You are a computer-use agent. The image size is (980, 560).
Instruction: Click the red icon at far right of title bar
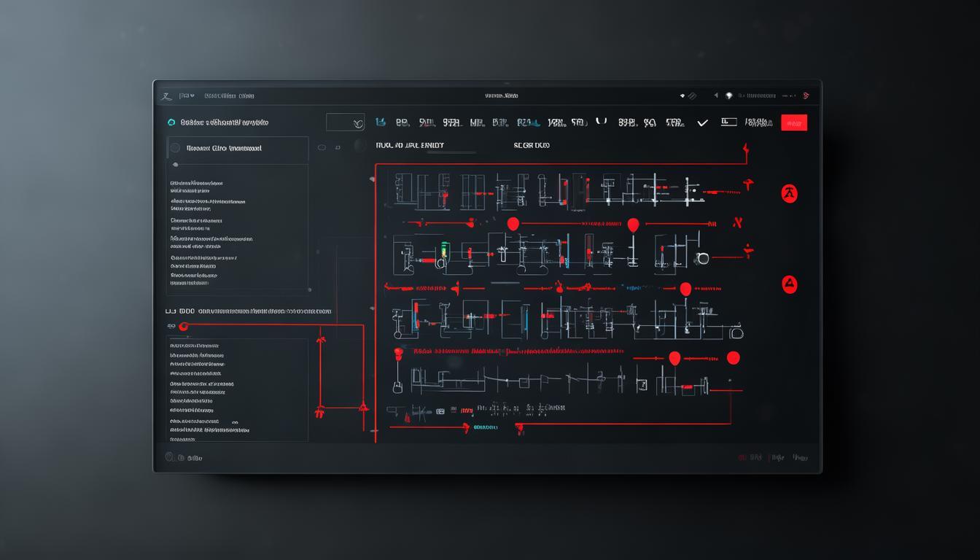[x=806, y=96]
